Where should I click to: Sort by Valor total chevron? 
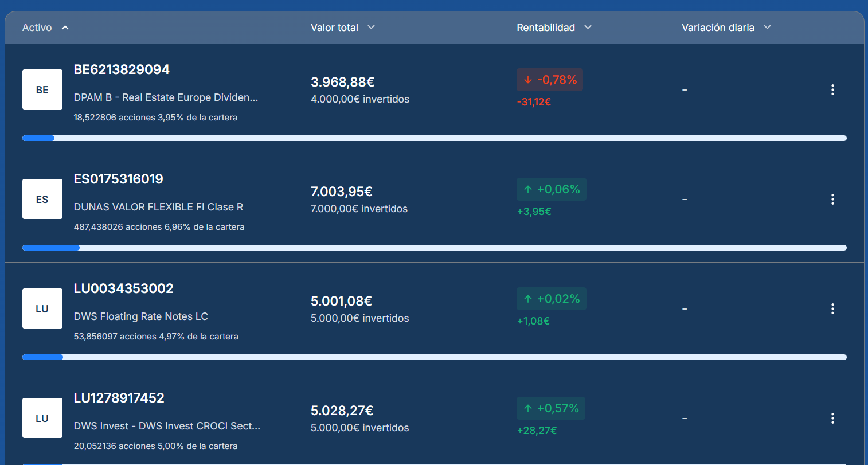pyautogui.click(x=371, y=28)
